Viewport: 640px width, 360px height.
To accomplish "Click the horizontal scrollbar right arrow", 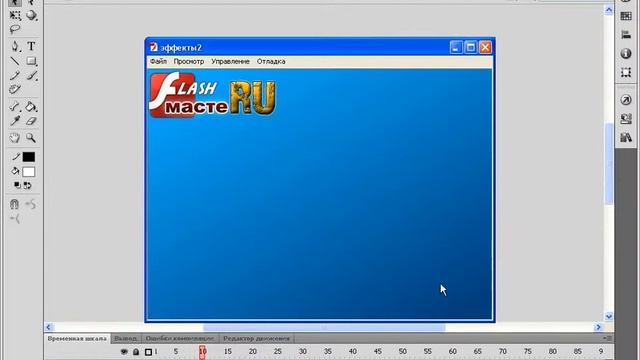I will pyautogui.click(x=598, y=327).
